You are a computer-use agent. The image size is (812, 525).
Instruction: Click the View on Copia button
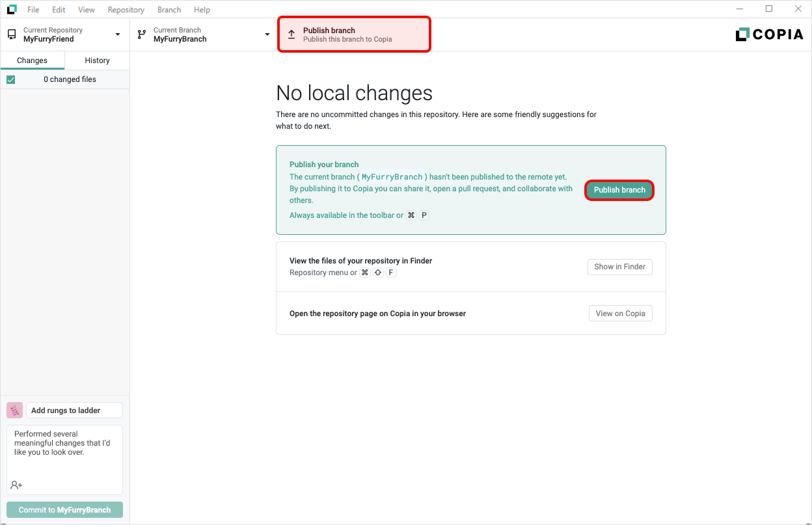click(620, 314)
